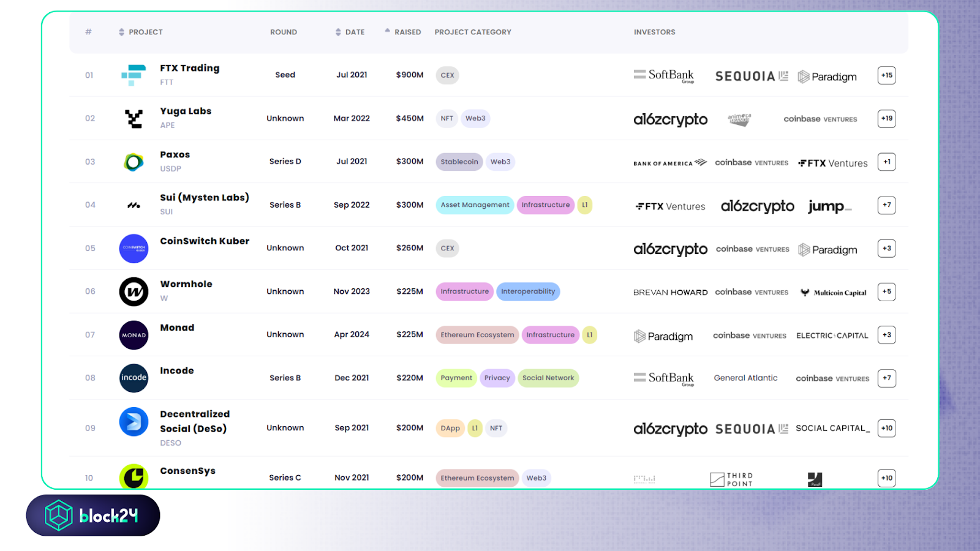
Task: Sort table by the DATE column
Action: [x=350, y=32]
